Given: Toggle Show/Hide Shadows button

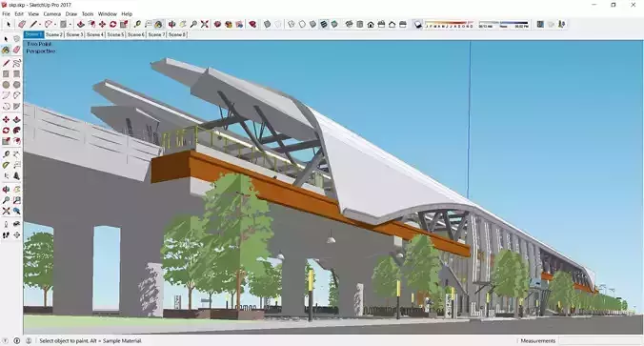Looking at the screenshot, I should [417, 24].
